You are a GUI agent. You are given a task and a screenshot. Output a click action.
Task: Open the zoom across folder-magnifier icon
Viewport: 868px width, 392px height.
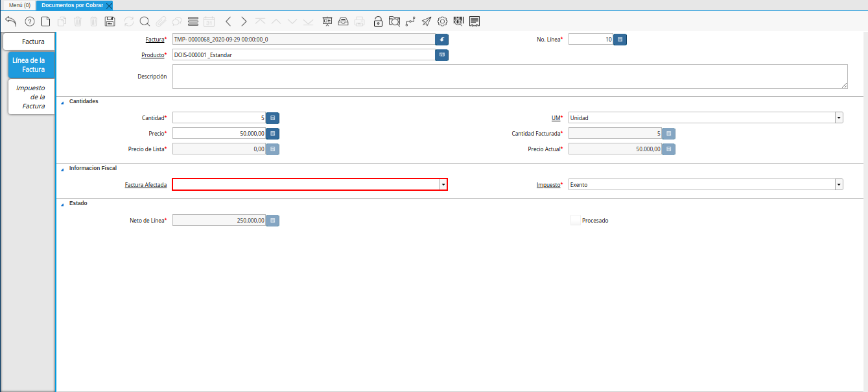[x=394, y=21]
